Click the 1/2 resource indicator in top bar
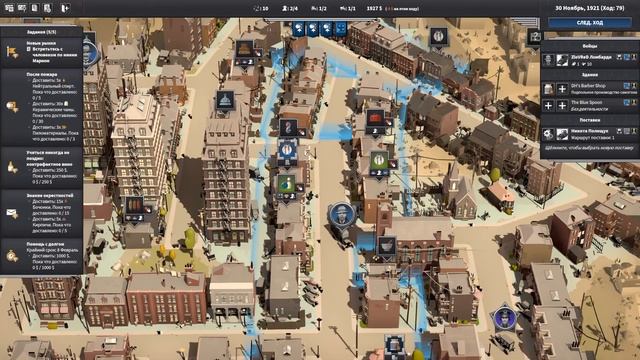640x360 pixels. coord(319,8)
